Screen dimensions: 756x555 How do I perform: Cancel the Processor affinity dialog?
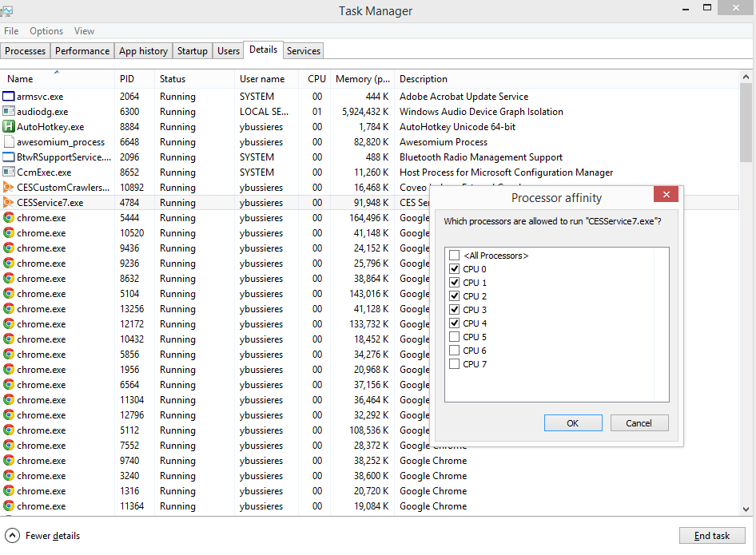[639, 423]
